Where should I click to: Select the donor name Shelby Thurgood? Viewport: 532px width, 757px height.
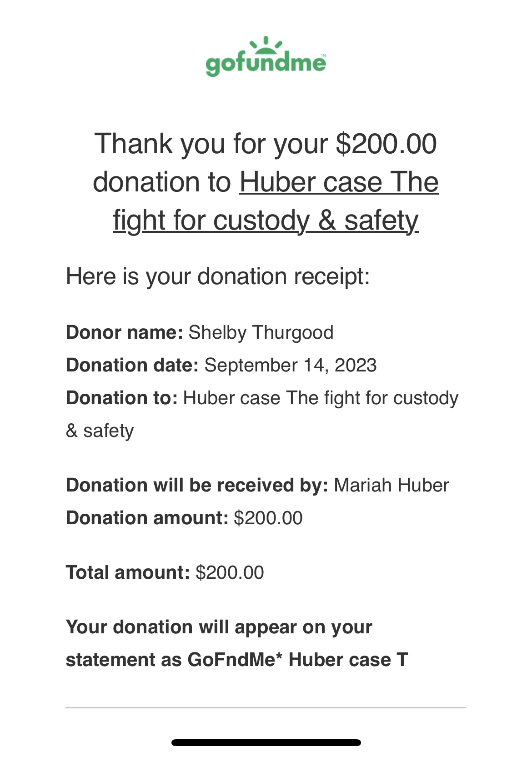point(261,333)
